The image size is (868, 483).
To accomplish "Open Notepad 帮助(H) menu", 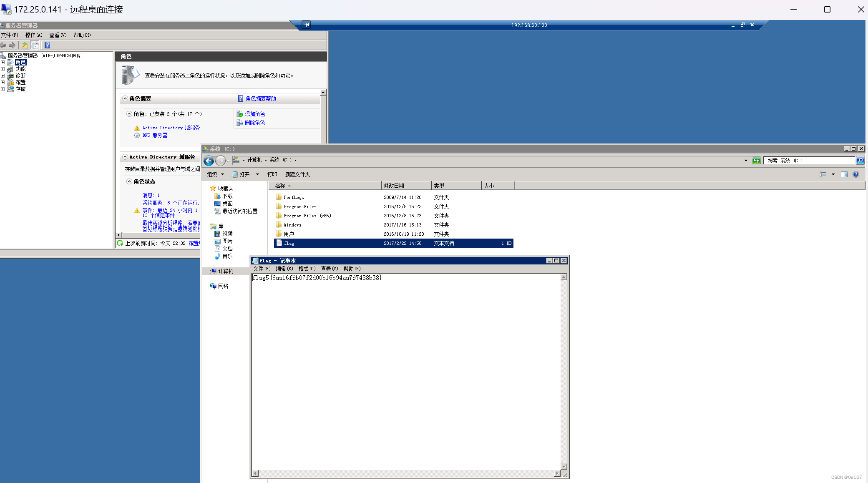I will tap(352, 269).
